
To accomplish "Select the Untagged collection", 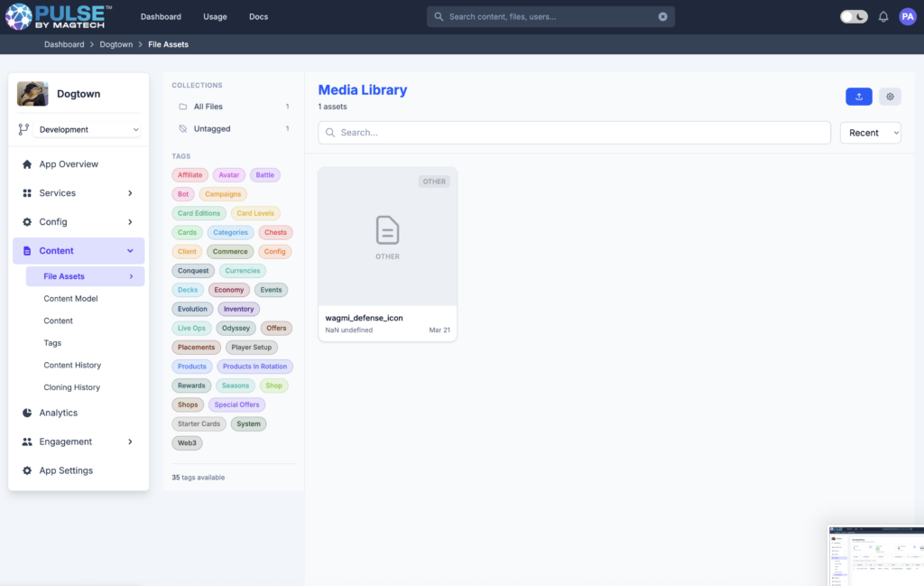I will tap(212, 129).
